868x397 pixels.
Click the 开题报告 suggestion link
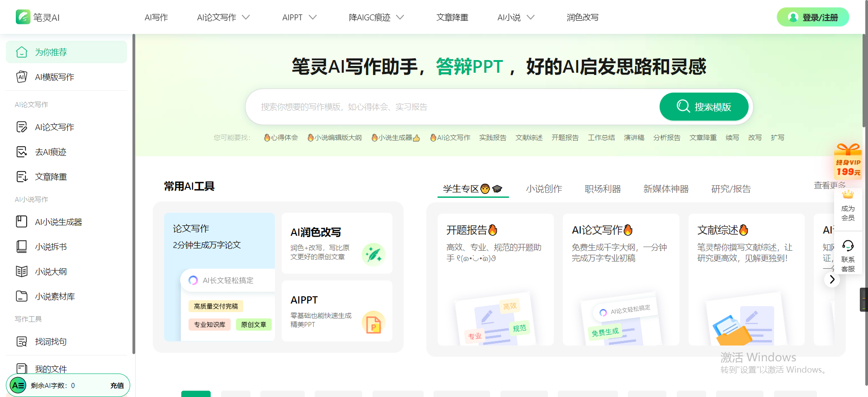pos(565,137)
